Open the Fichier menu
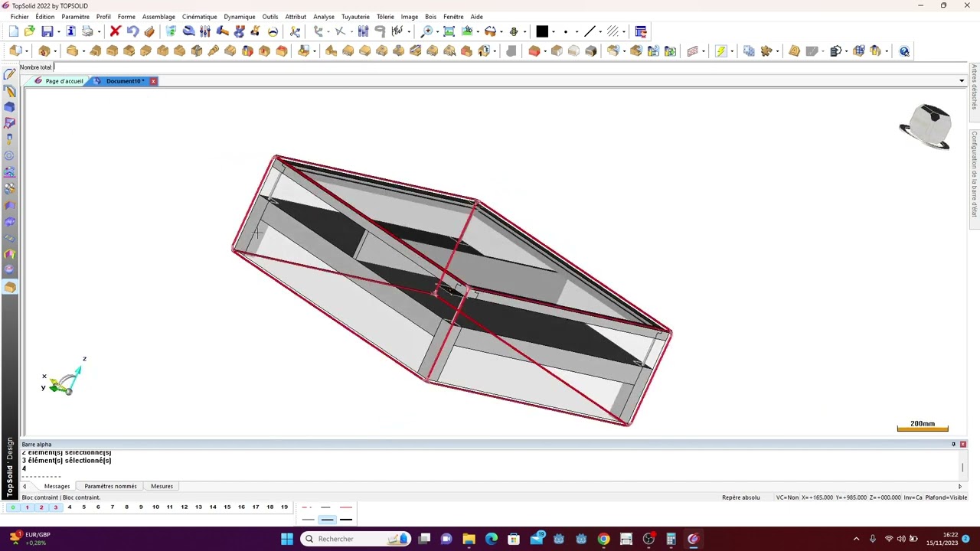980x551 pixels. [20, 17]
